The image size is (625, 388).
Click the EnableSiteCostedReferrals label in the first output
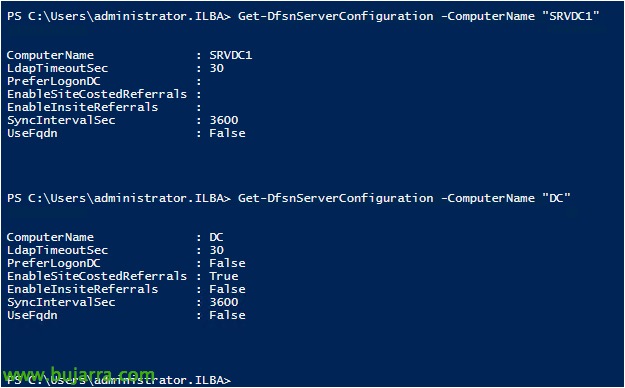(x=97, y=95)
